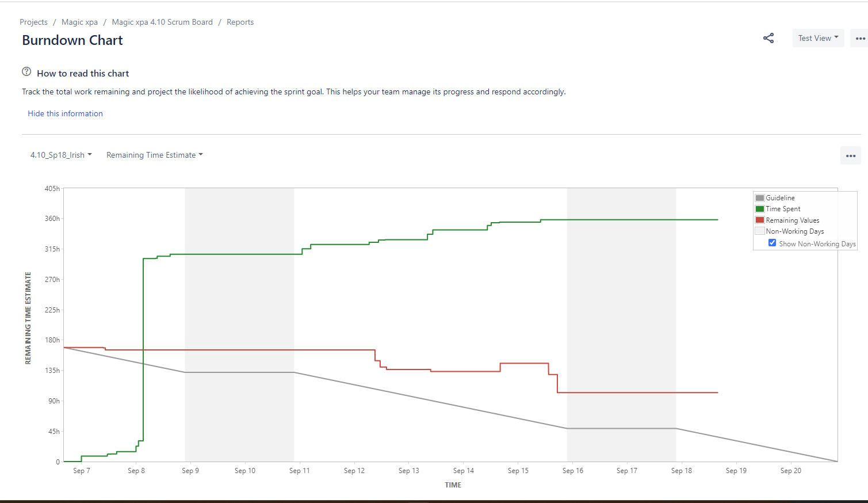Click the Projects breadcrumb link

click(x=33, y=22)
